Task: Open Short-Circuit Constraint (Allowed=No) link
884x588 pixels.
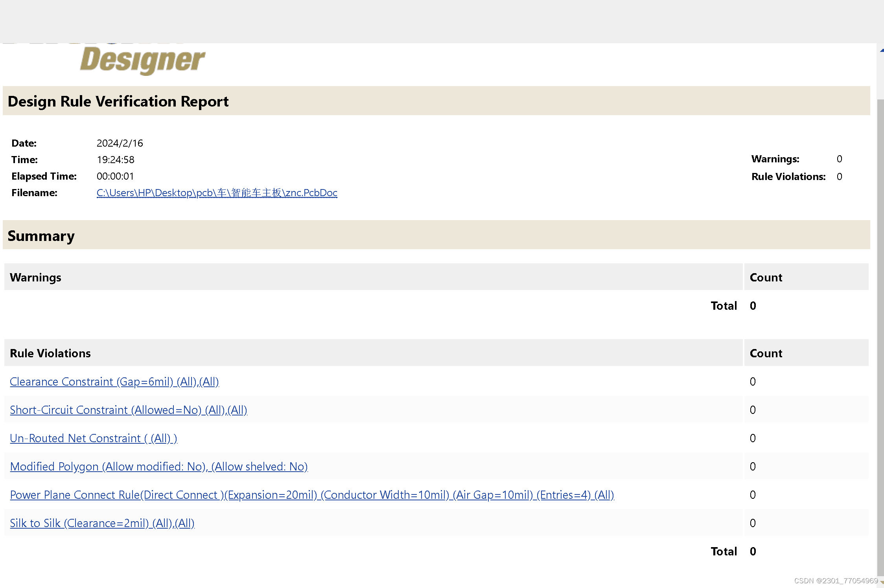Action: tap(128, 410)
